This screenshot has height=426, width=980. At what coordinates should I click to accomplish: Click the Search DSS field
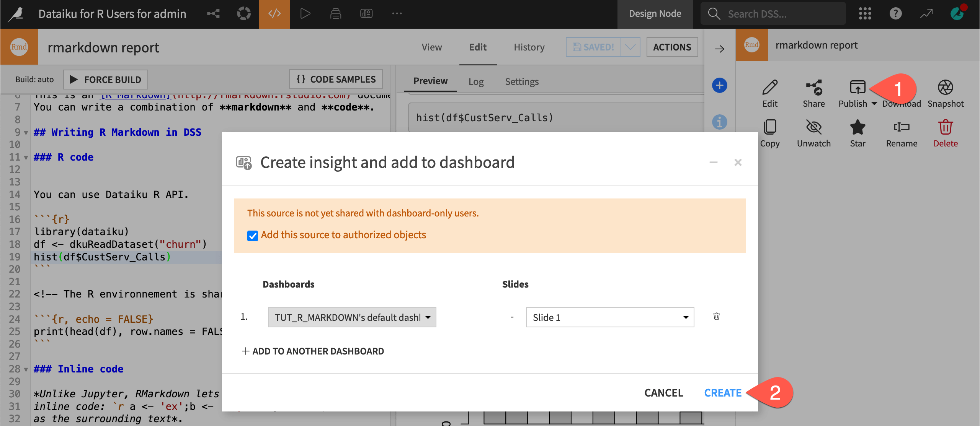tap(773, 14)
